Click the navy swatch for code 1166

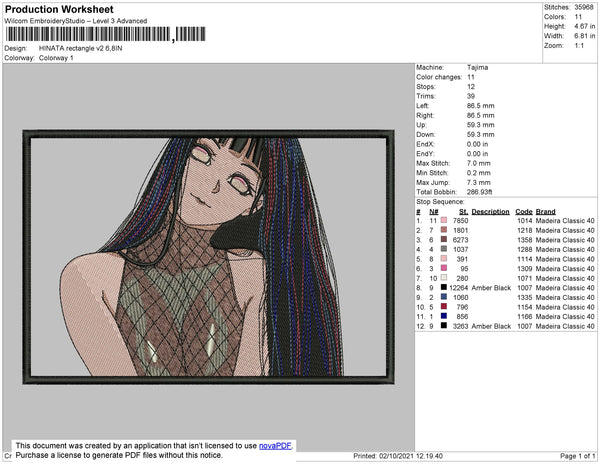[444, 316]
